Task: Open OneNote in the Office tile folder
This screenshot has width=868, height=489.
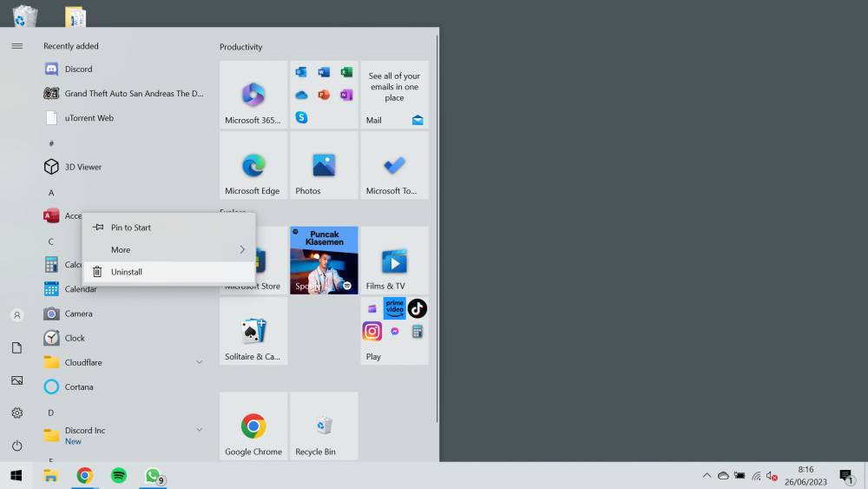Action: pyautogui.click(x=346, y=95)
